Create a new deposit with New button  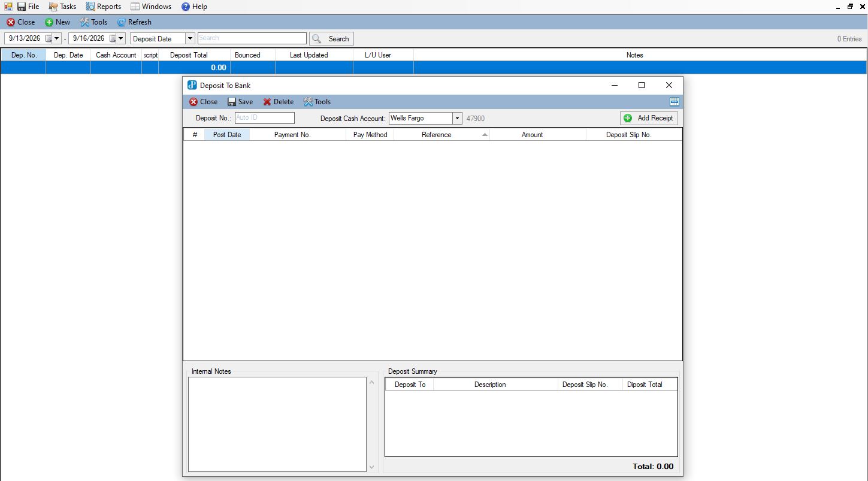(x=58, y=22)
